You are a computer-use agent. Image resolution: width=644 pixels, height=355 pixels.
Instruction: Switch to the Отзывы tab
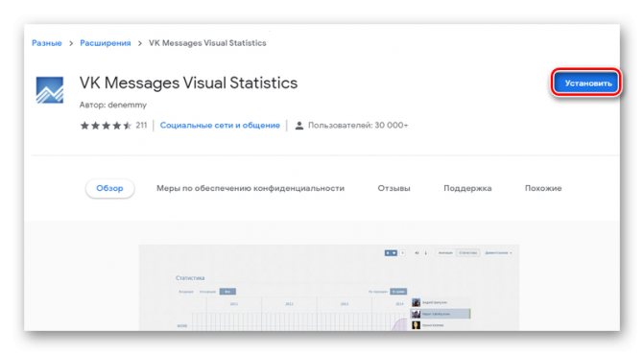394,188
